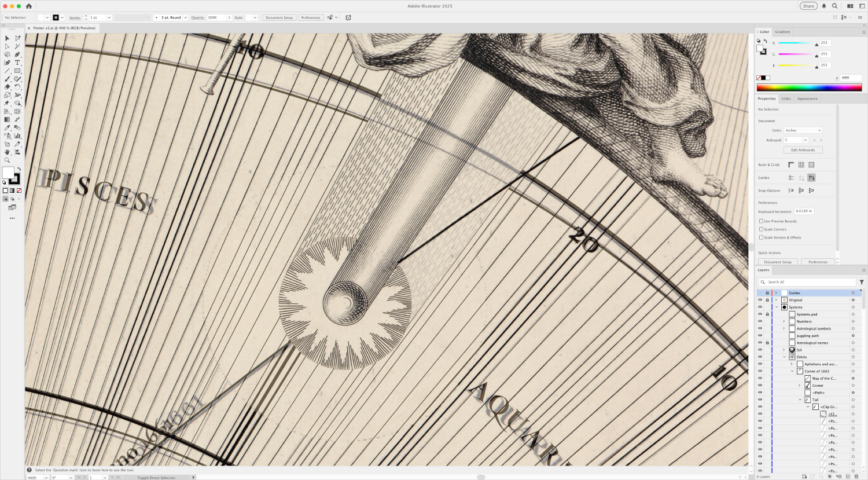Hide the Juggling path sublayer
The width and height of the screenshot is (868, 480).
(760, 336)
